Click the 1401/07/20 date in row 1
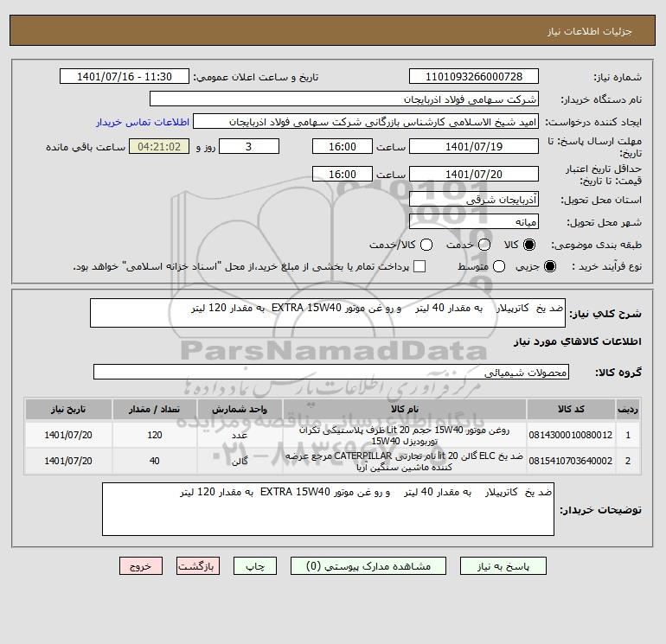Viewport: 666px width, 644px height. click(x=68, y=435)
